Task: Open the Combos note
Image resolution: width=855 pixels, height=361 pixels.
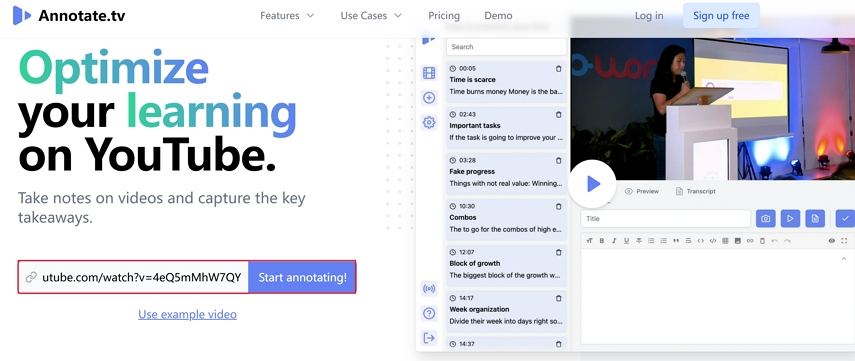Action: (x=506, y=219)
